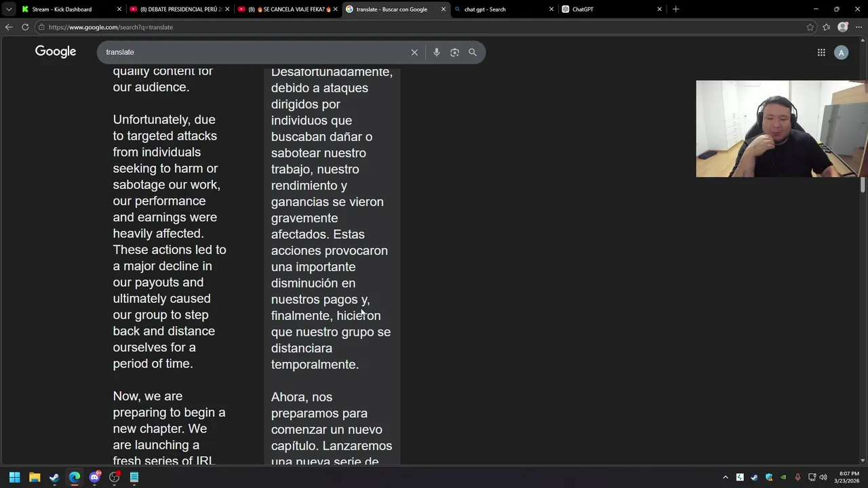The image size is (868, 488).
Task: Add this page to favorites
Action: click(810, 27)
